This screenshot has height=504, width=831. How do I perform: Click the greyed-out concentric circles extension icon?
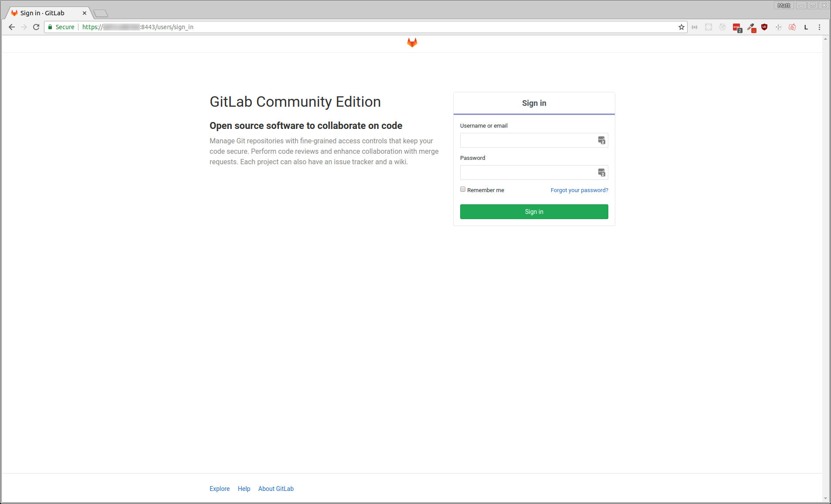722,27
